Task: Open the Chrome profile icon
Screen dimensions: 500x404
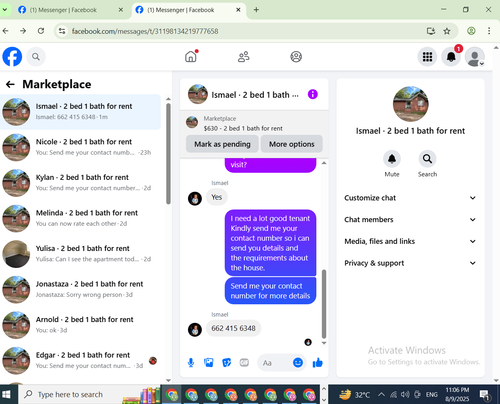Action: click(x=471, y=31)
